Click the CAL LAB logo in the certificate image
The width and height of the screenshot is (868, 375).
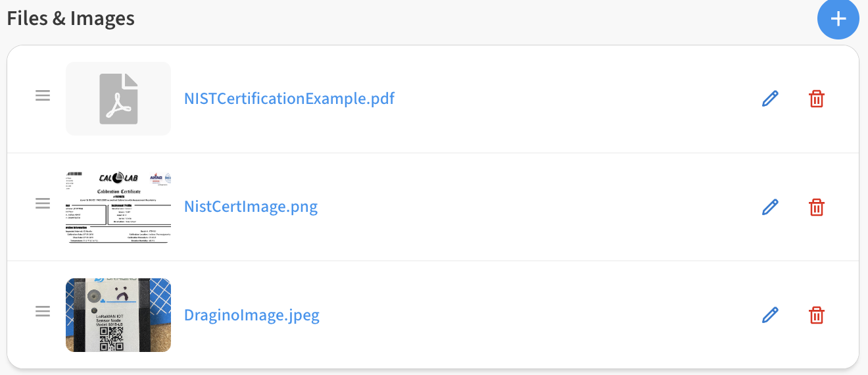[118, 178]
